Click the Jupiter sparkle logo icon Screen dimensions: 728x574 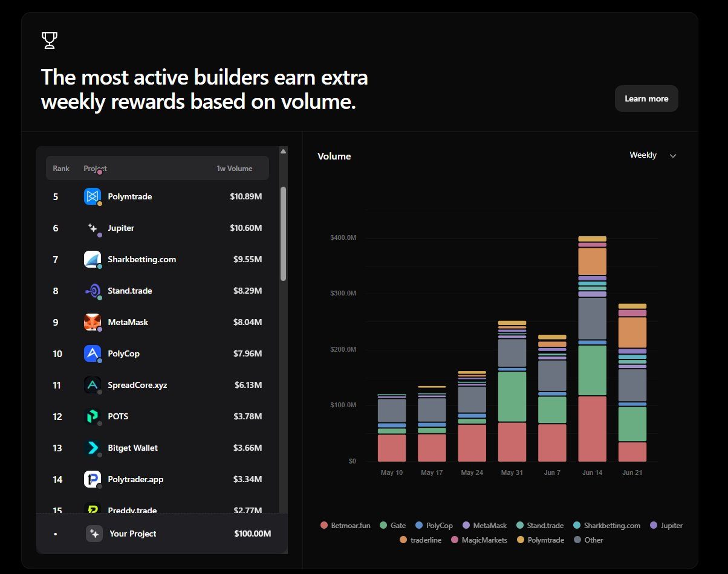click(x=92, y=228)
